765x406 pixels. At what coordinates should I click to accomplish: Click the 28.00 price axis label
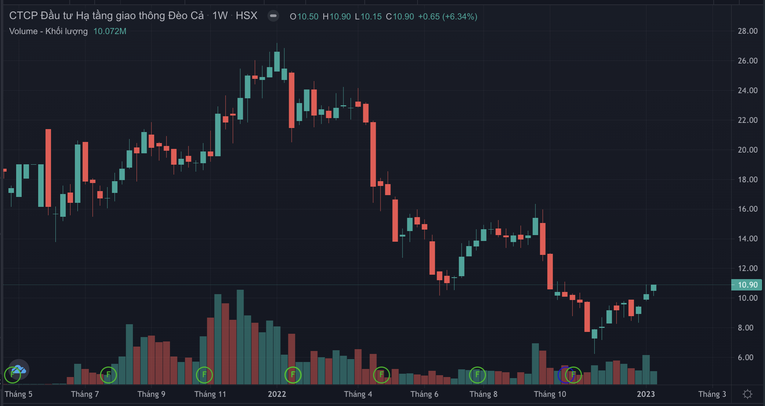745,31
